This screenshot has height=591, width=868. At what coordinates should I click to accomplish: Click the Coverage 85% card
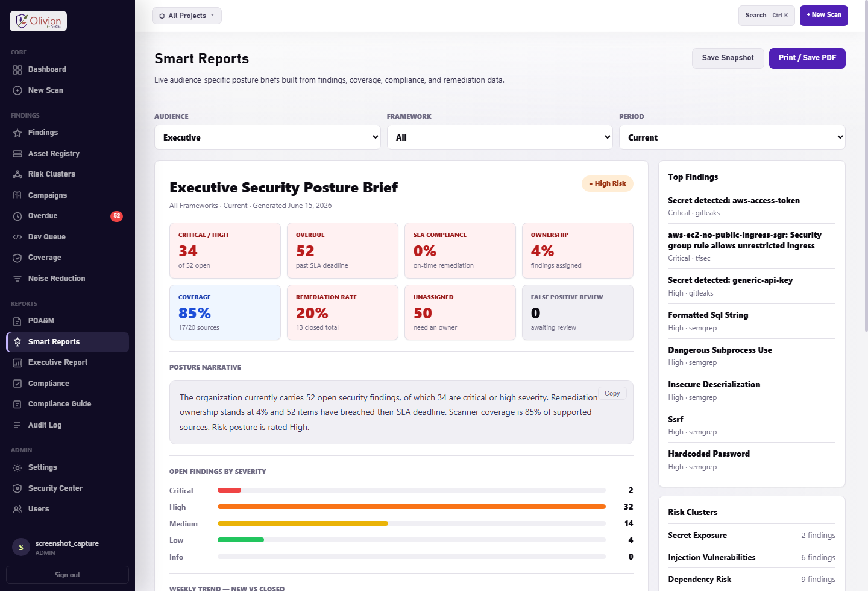[x=225, y=312]
